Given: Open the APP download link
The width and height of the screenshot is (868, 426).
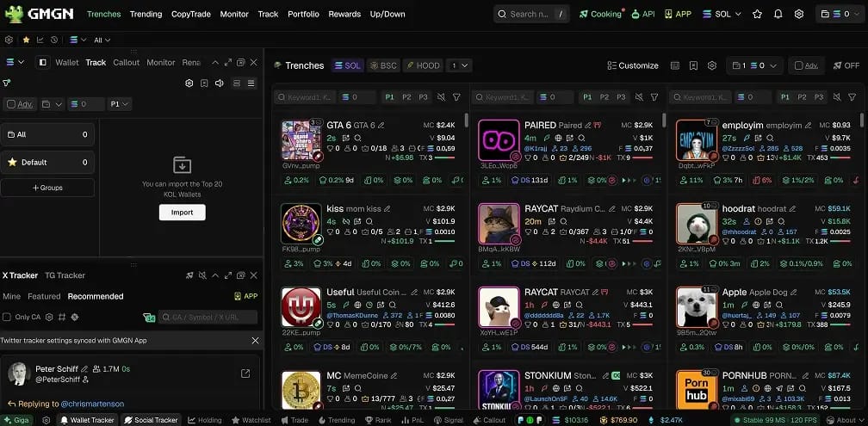Looking at the screenshot, I should 679,14.
